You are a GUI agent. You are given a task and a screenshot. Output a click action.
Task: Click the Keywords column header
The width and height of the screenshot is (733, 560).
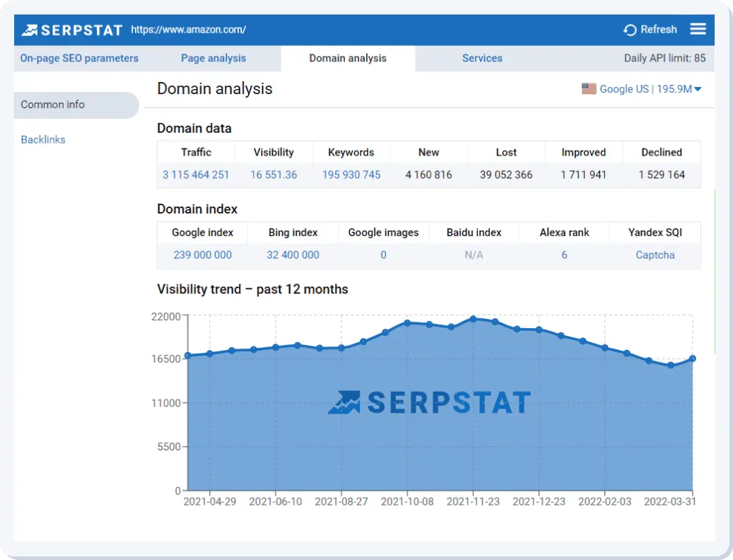coord(351,153)
